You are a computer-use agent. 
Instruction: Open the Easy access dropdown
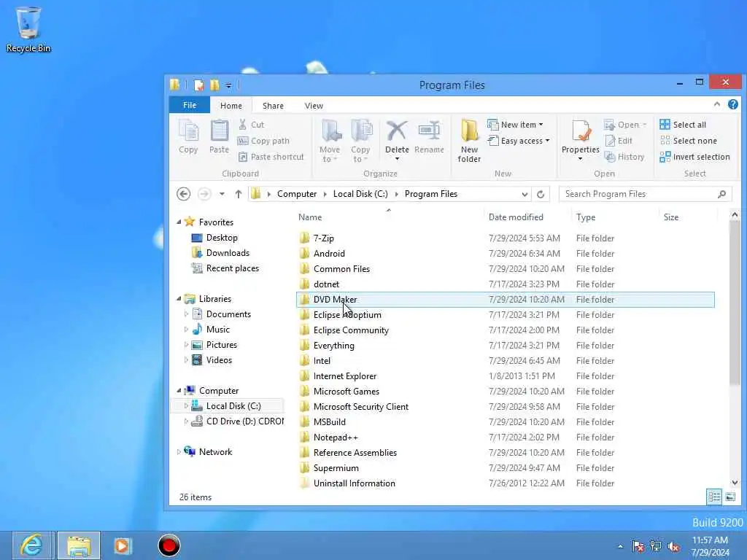click(519, 141)
